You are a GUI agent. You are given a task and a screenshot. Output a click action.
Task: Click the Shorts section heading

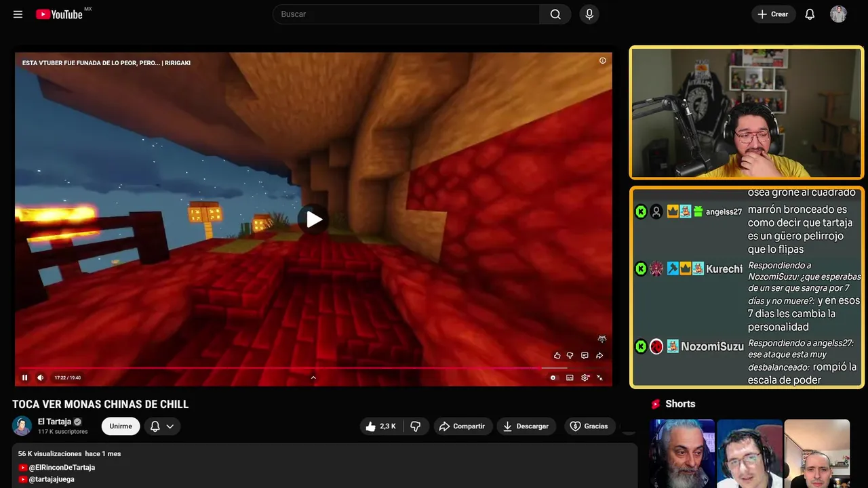tap(680, 404)
